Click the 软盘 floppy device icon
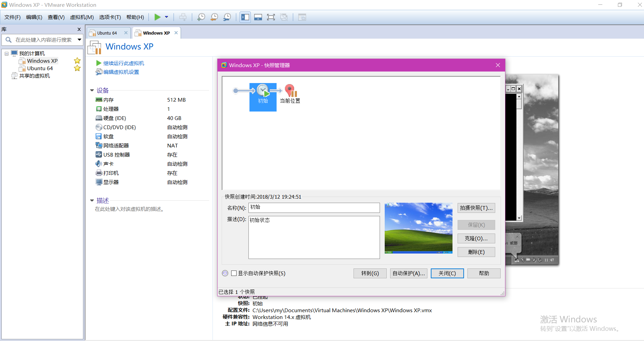 [99, 137]
